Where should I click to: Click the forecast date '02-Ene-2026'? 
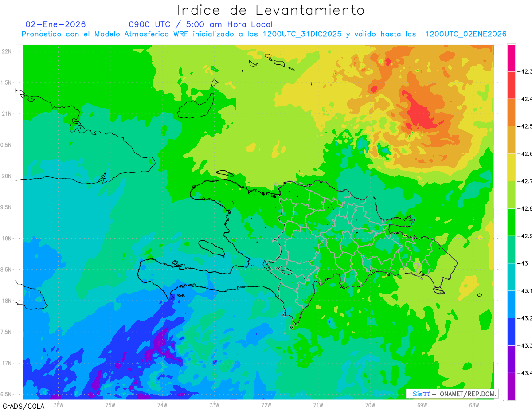click(x=56, y=24)
